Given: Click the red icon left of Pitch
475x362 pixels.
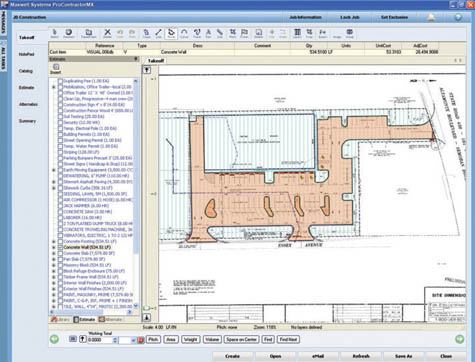Looking at the screenshot, I should pyautogui.click(x=141, y=340).
